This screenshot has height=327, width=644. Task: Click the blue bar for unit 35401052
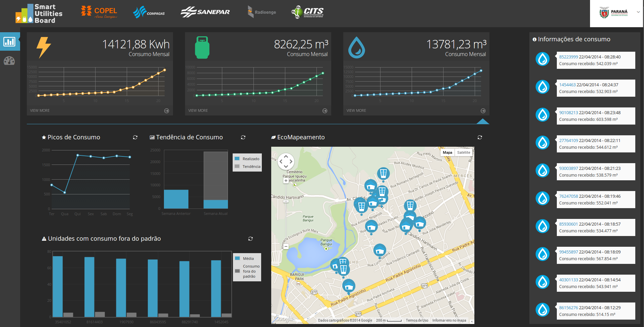pyautogui.click(x=58, y=286)
